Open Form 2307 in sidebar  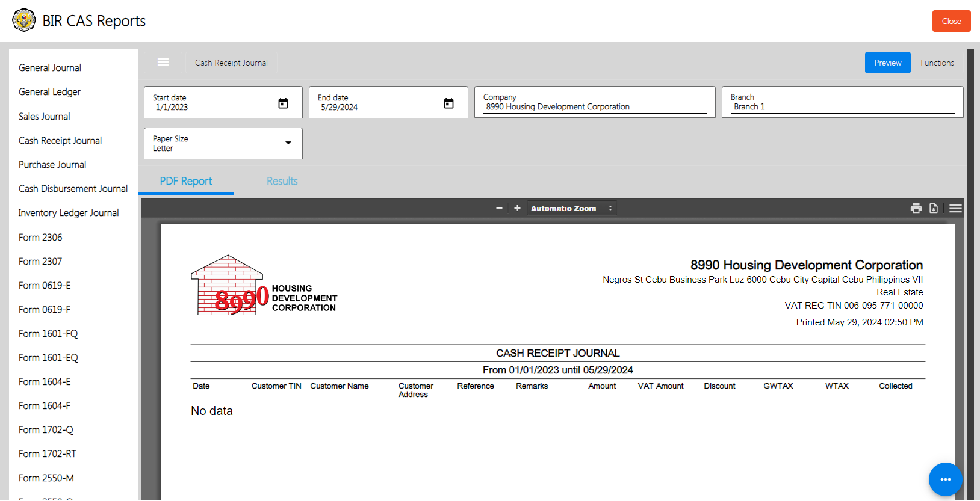[x=40, y=262]
